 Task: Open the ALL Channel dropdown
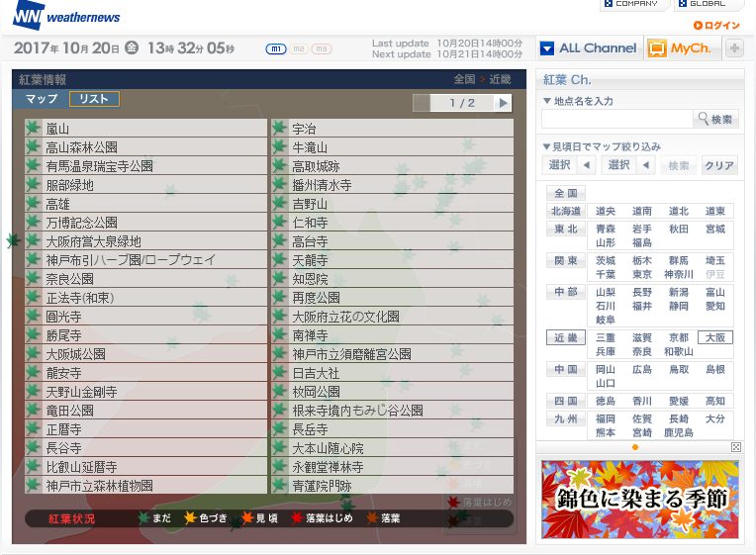(x=589, y=48)
